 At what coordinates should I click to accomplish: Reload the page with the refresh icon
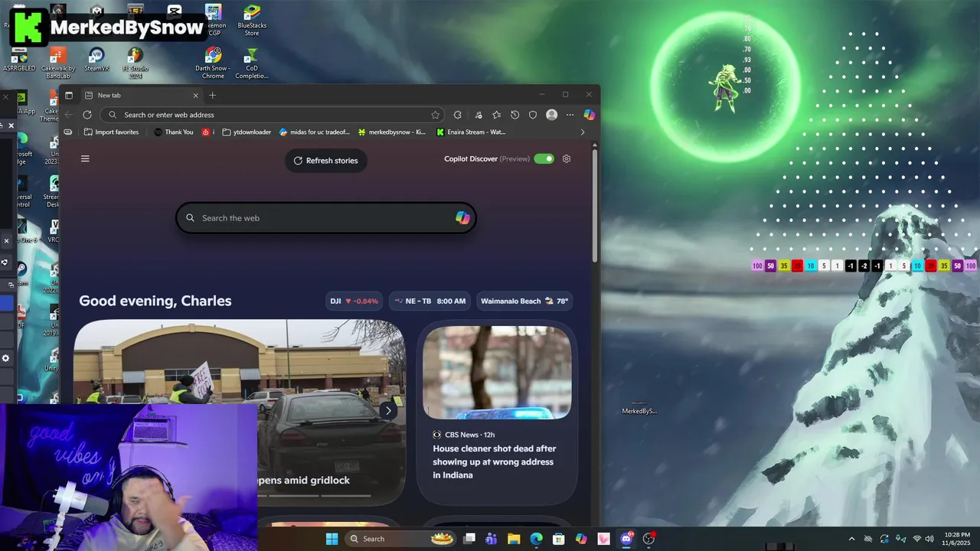pos(87,115)
